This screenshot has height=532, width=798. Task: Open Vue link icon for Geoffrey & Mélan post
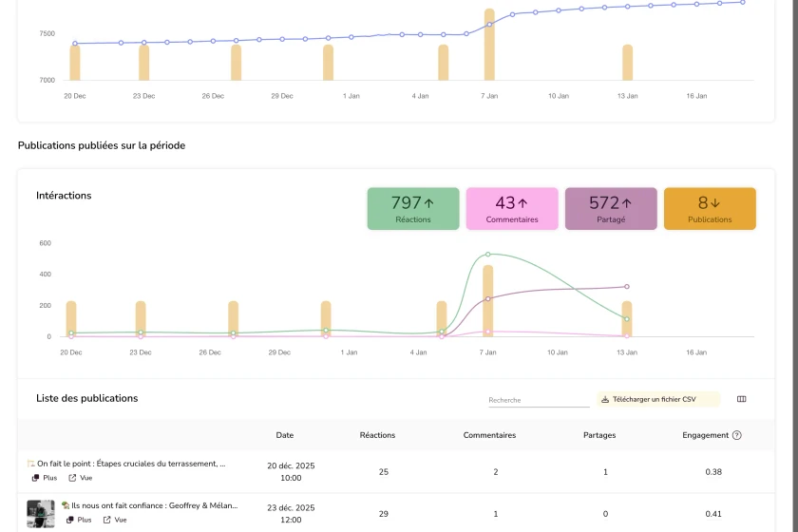106,520
